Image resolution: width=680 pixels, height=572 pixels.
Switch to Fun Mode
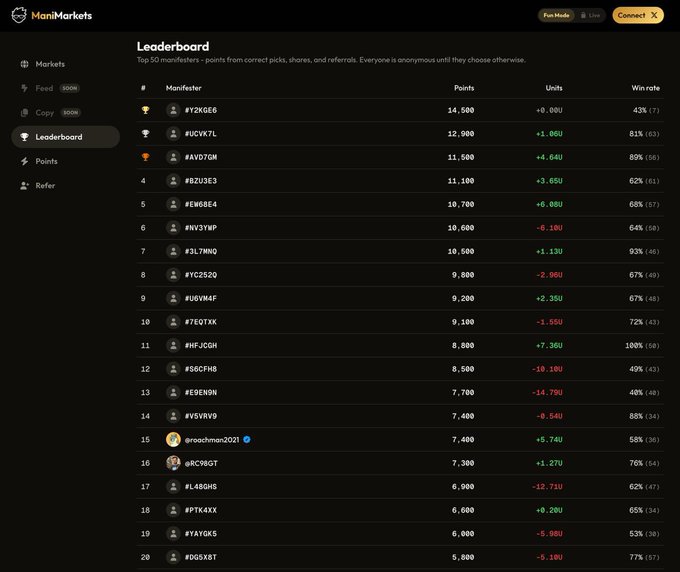(556, 15)
